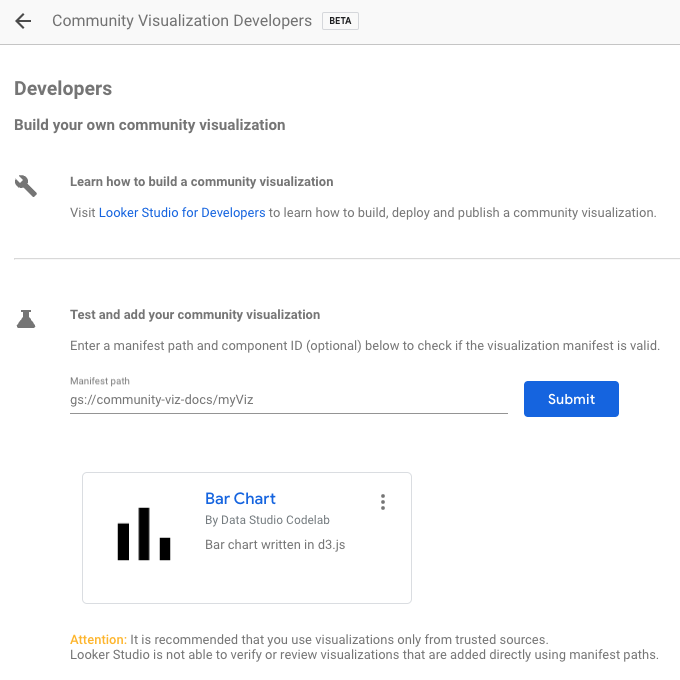
Task: Open the Looker Studio for Developers link
Action: (x=182, y=213)
